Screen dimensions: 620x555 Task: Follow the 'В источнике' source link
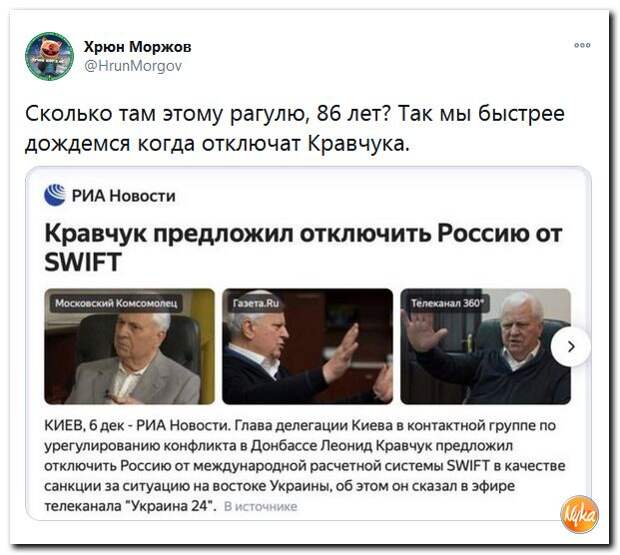point(260,506)
